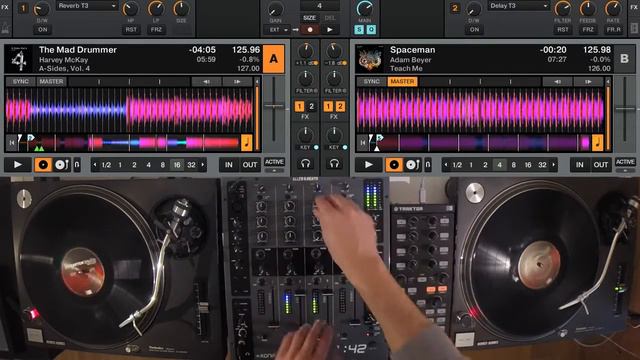This screenshot has width=640, height=360.
Task: Switch Deck B to relative timecode mode
Action: click(x=412, y=164)
